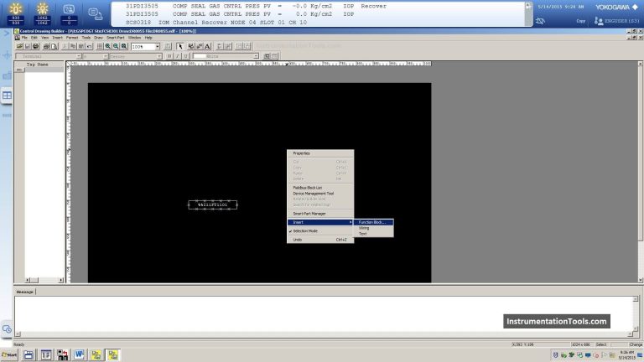Click Fieldbus Block List menu entry
Image resolution: width=644 pixels, height=362 pixels.
(309, 188)
